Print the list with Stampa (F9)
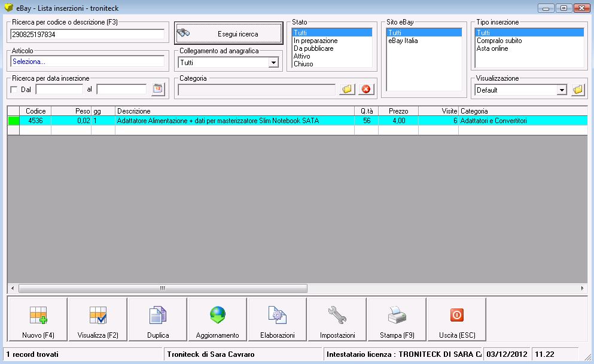The height and width of the screenshot is (364, 594). coord(397,319)
